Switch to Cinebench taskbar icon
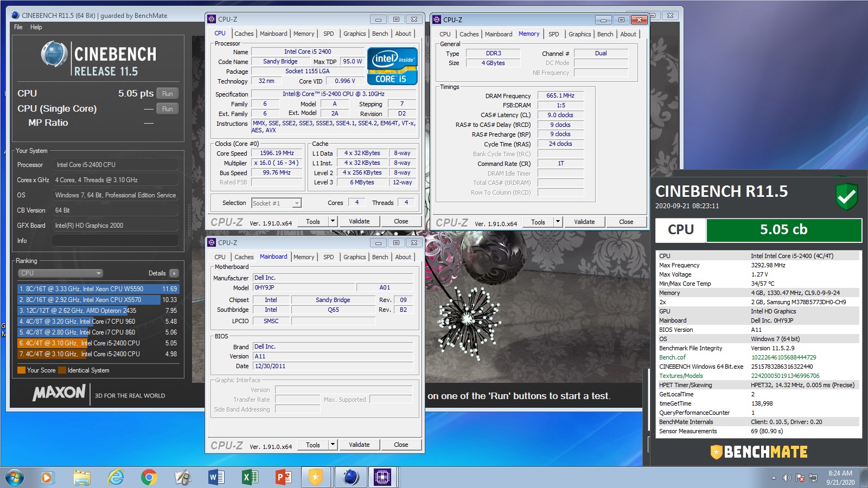Image resolution: width=868 pixels, height=488 pixels. (351, 477)
